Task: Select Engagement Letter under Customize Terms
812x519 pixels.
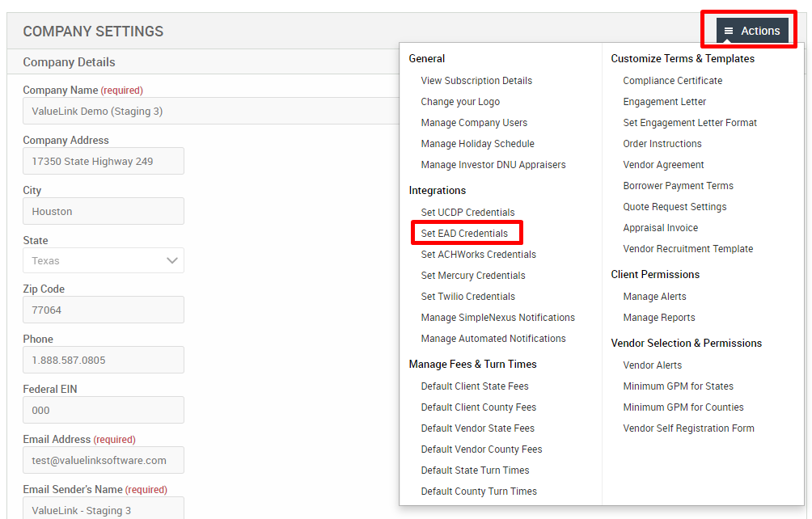Action: pyautogui.click(x=662, y=101)
